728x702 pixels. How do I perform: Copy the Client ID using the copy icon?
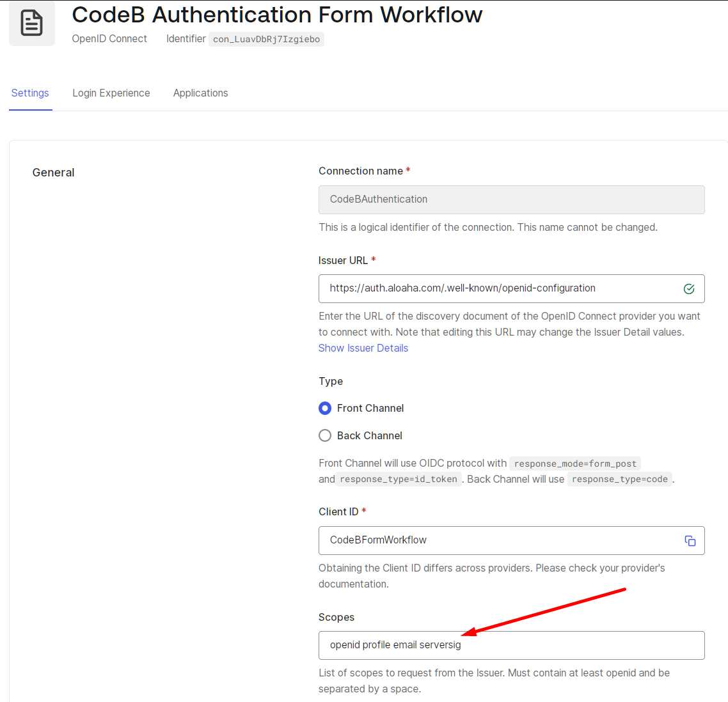[x=690, y=540]
